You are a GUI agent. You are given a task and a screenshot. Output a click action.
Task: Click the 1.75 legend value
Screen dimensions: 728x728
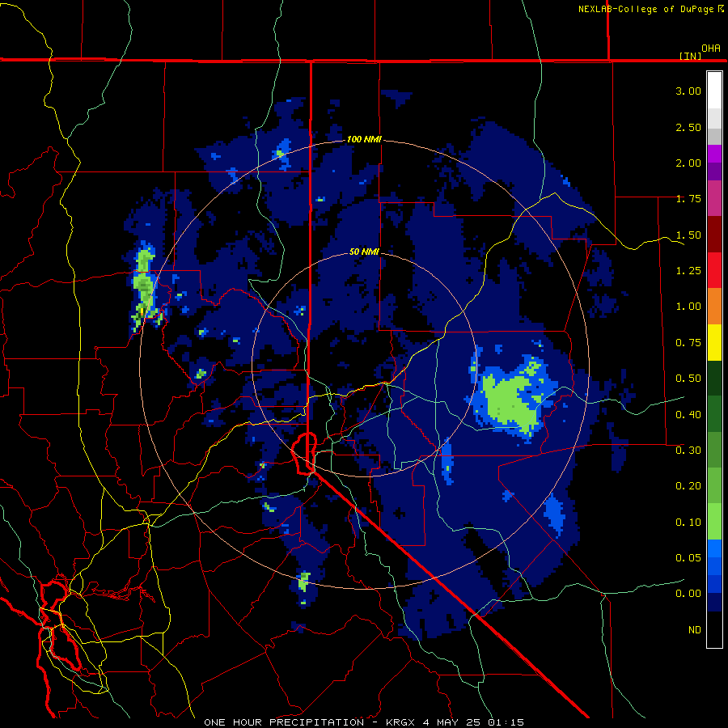point(688,199)
